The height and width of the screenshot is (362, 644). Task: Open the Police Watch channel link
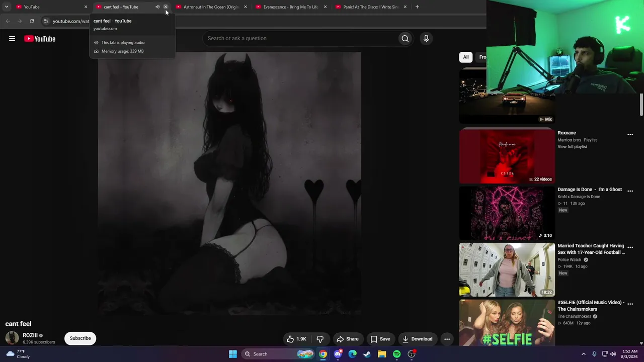(570, 260)
